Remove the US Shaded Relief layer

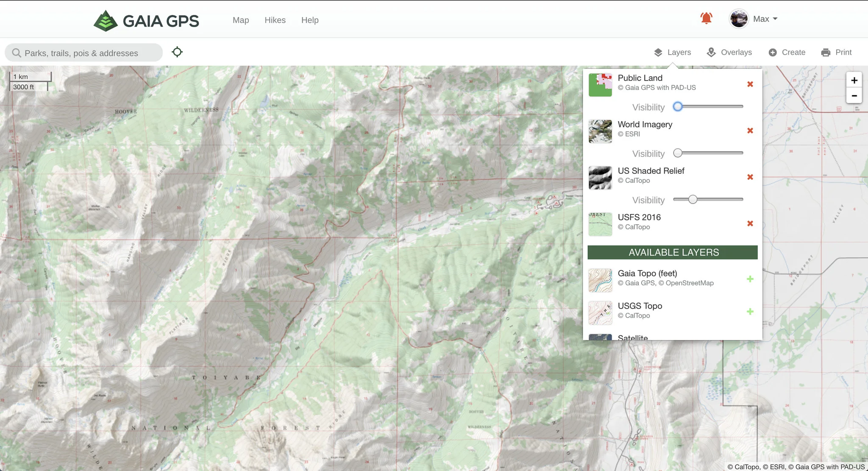(x=750, y=177)
